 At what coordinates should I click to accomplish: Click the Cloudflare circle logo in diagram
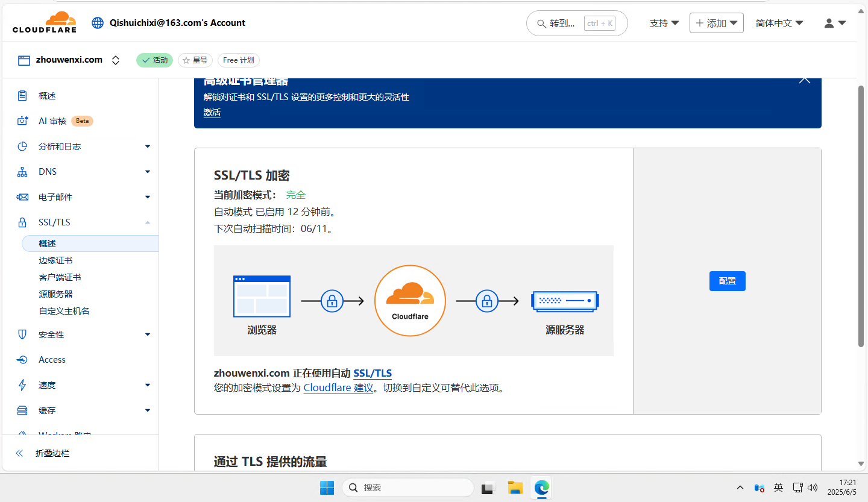click(x=410, y=300)
